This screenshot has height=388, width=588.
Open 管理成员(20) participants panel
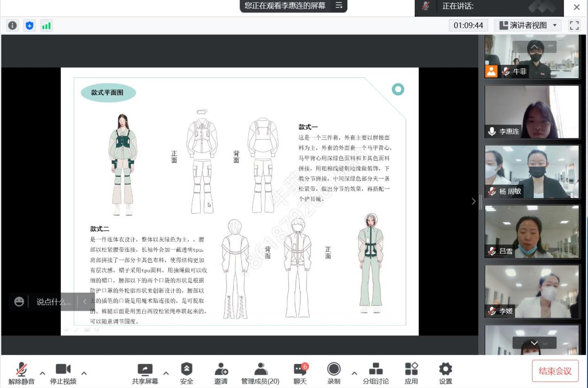pyautogui.click(x=260, y=373)
